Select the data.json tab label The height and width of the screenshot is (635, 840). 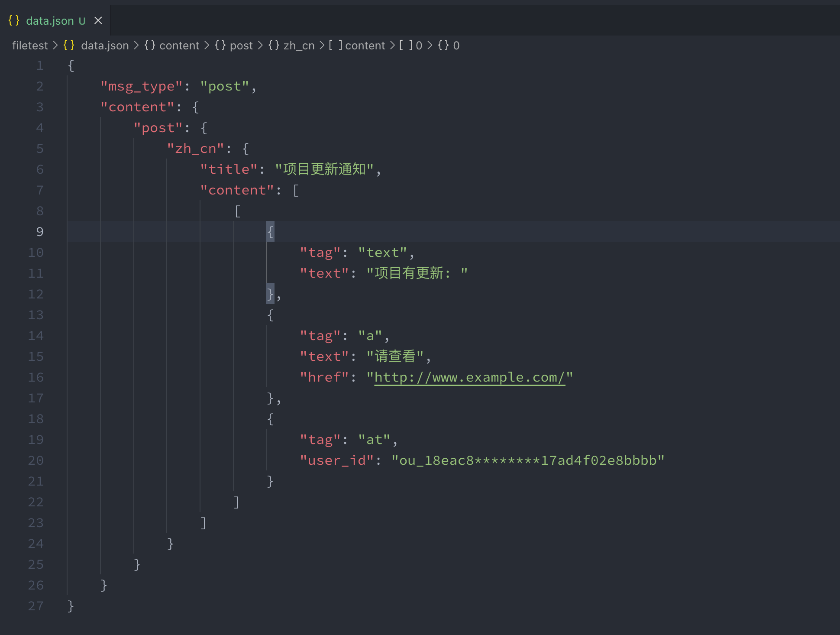pos(50,20)
